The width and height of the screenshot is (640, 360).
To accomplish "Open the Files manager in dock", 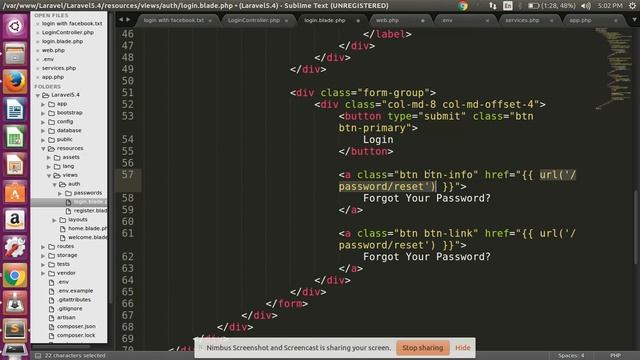I will point(15,54).
